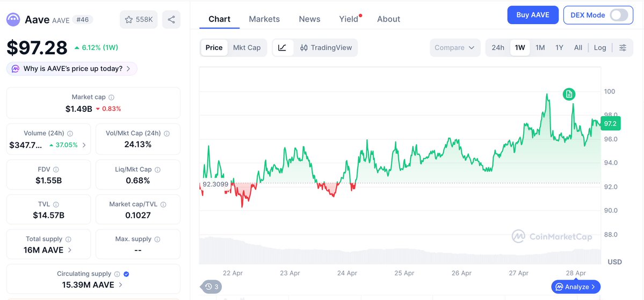This screenshot has width=644, height=300.
Task: Open the Compare dropdown
Action: 454,47
